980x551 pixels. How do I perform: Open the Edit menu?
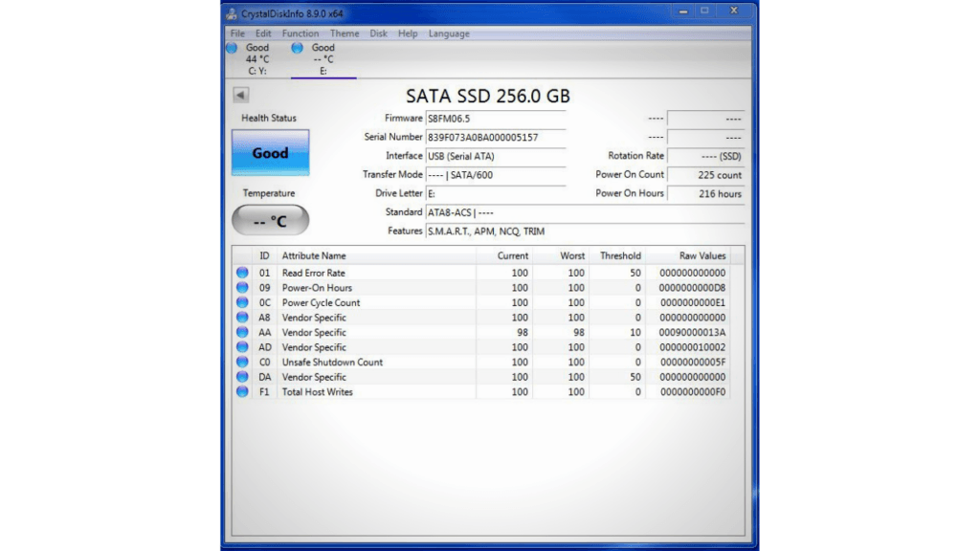pyautogui.click(x=263, y=33)
